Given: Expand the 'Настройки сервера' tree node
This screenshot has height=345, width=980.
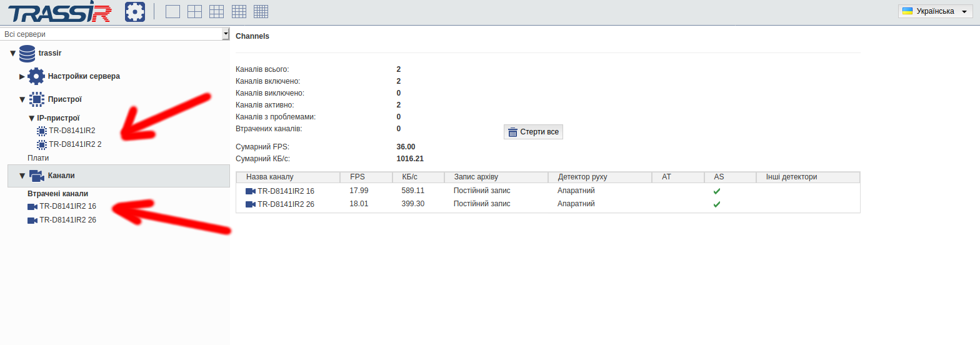Looking at the screenshot, I should 22,76.
